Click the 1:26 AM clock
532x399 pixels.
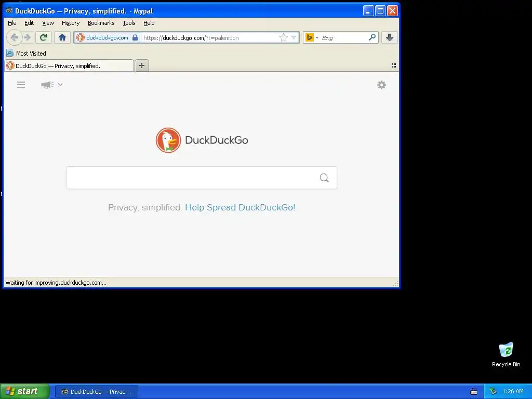(513, 392)
